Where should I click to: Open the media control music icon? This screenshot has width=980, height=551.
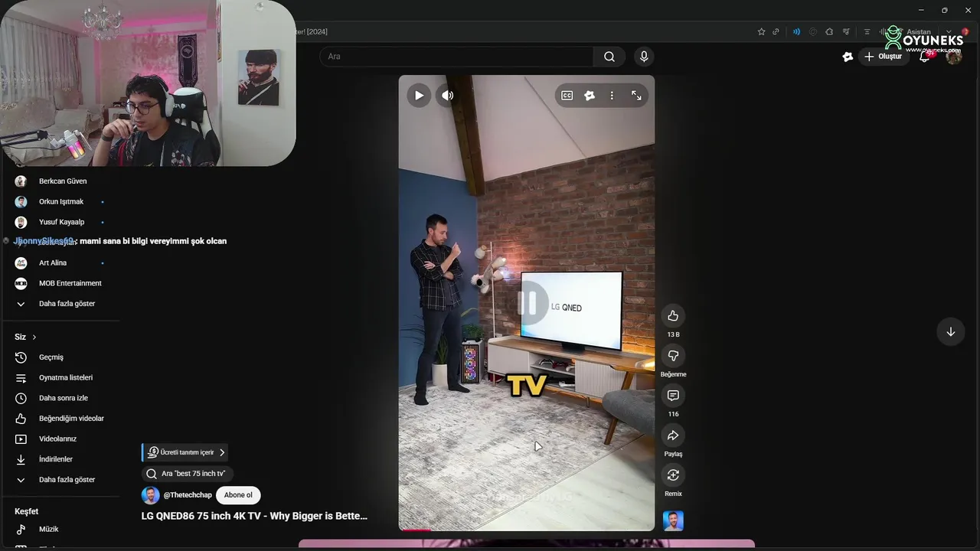pyautogui.click(x=846, y=31)
